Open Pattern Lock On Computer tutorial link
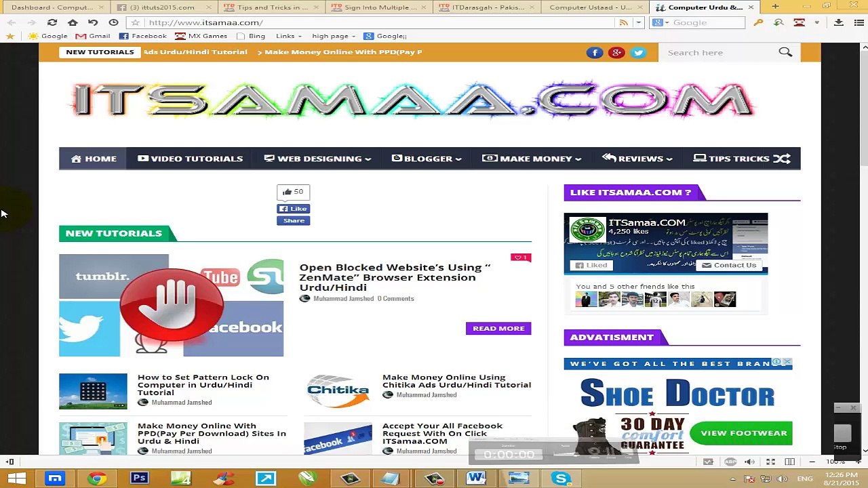 (x=203, y=385)
